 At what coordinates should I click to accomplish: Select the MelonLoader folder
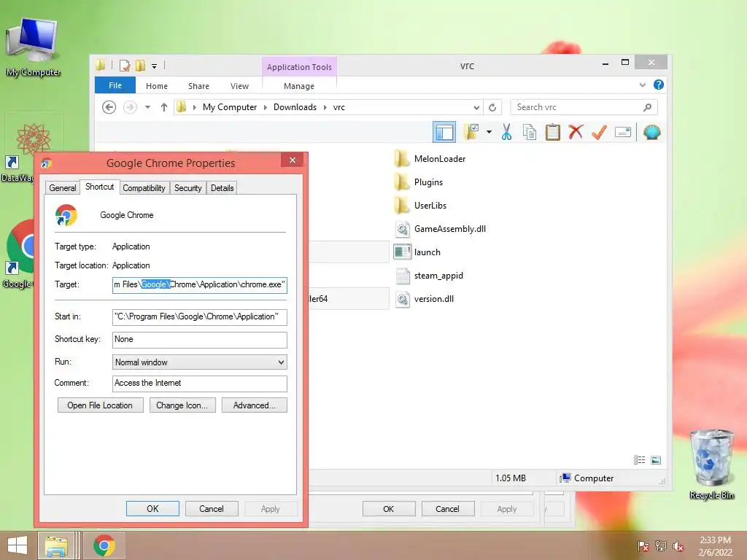[430, 159]
